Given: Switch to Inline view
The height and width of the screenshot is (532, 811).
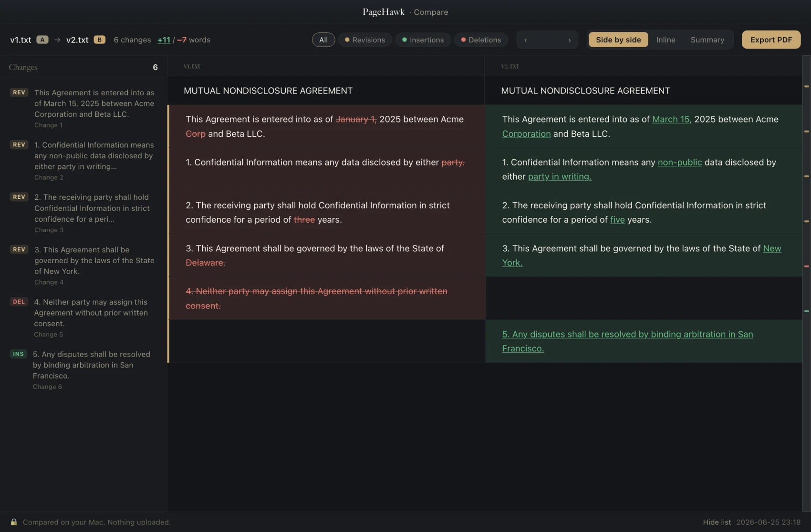Looking at the screenshot, I should (x=665, y=40).
